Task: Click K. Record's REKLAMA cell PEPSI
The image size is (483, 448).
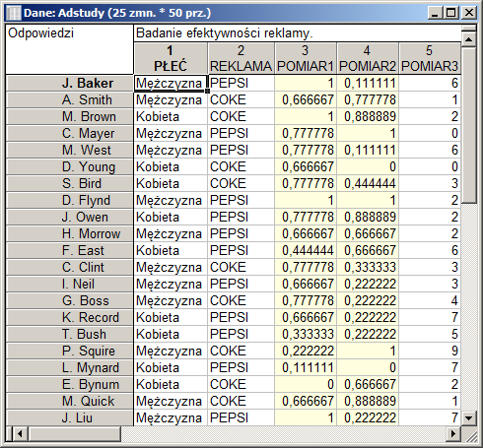Action: click(x=241, y=318)
